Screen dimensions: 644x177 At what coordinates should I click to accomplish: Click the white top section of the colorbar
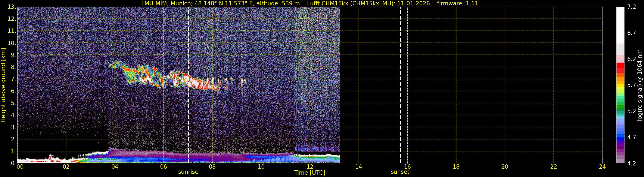tap(620, 25)
